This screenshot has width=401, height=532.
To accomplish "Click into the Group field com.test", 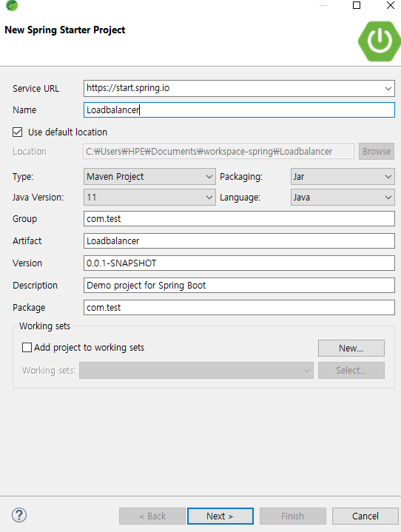I will (239, 219).
